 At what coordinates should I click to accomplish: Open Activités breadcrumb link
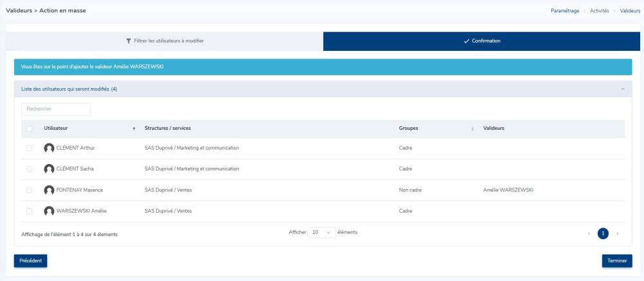click(x=599, y=11)
